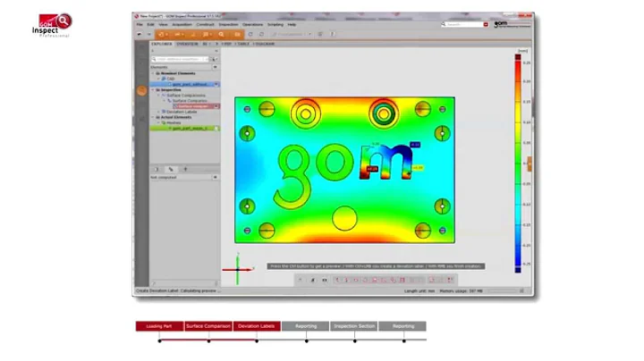The width and height of the screenshot is (644, 361).
Task: Open the dropdown on the red Surface comparison row
Action: [x=216, y=106]
